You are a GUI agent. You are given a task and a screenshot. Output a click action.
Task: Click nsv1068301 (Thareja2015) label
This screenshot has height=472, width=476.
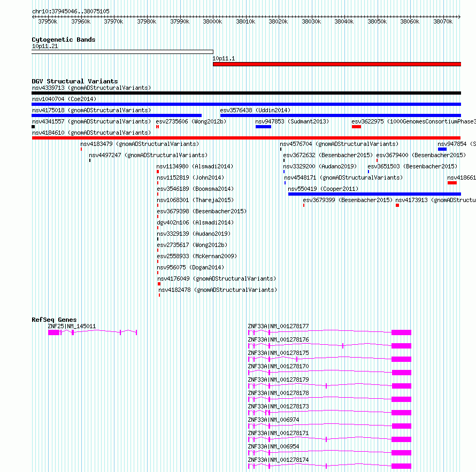(195, 200)
